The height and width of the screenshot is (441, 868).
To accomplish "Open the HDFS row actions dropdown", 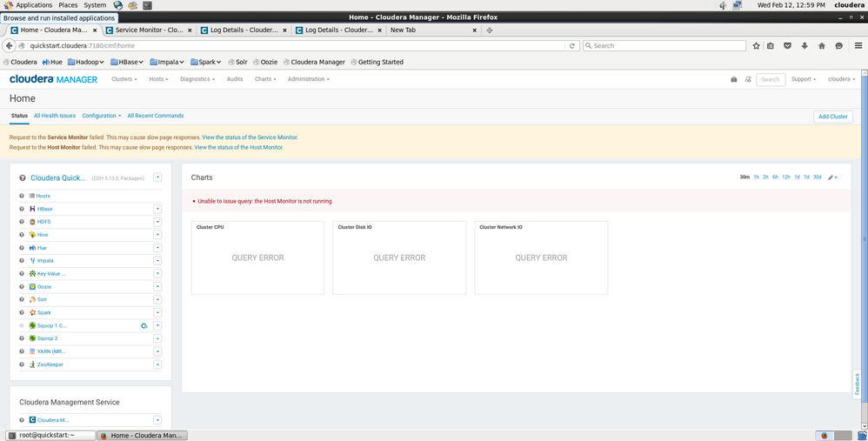I will pos(157,221).
